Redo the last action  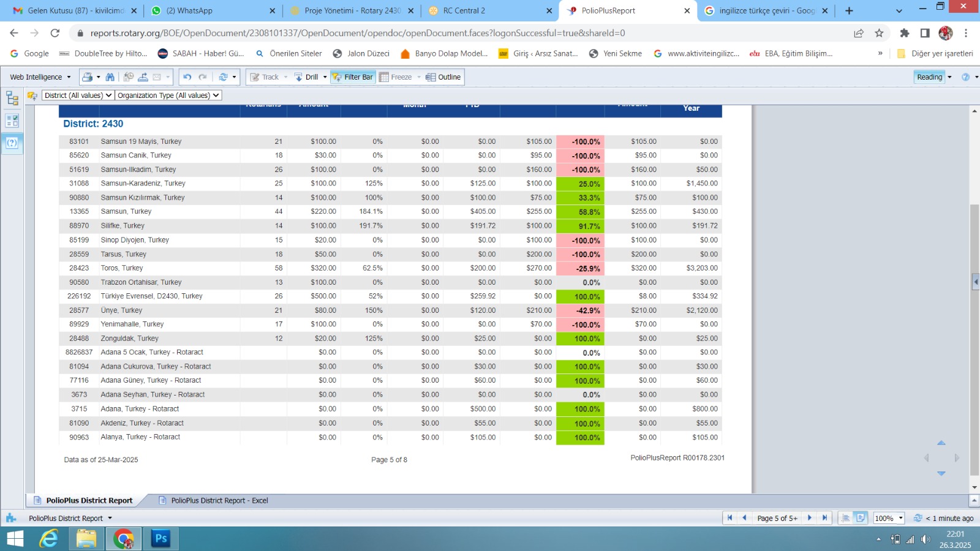(x=203, y=77)
